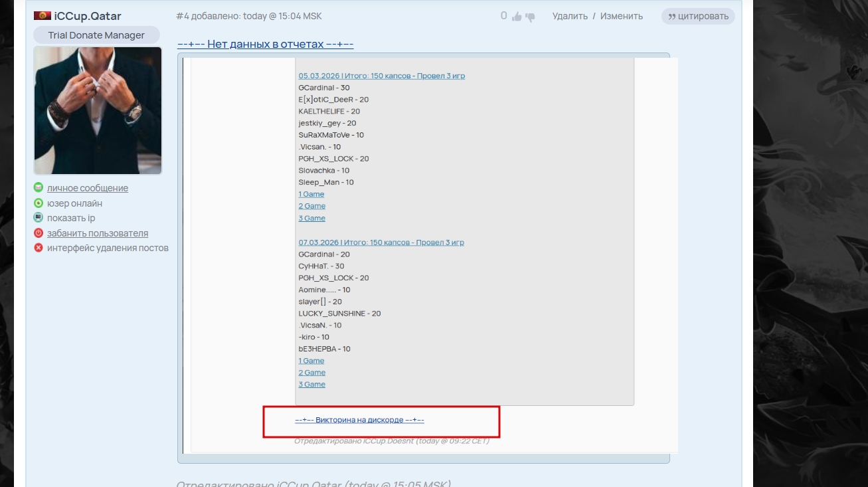Open 1 Game under the 05.03.2026 report
This screenshot has height=487, width=868.
coord(311,194)
